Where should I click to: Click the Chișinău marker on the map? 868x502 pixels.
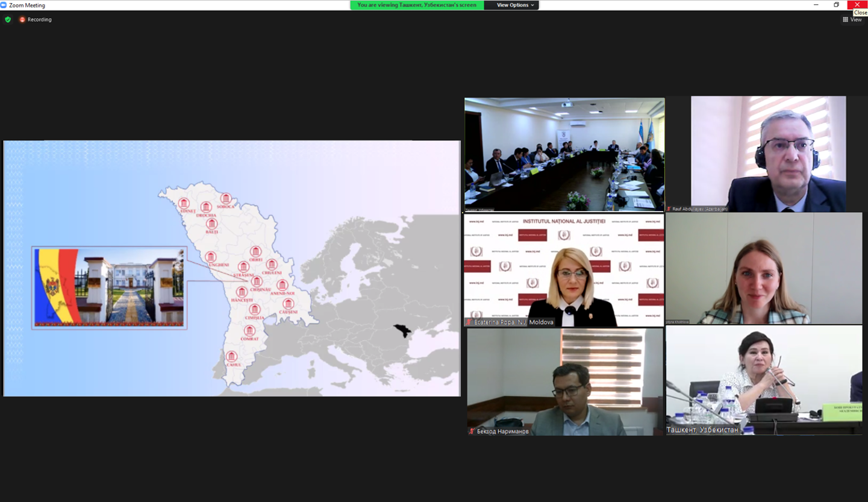pos(257,281)
